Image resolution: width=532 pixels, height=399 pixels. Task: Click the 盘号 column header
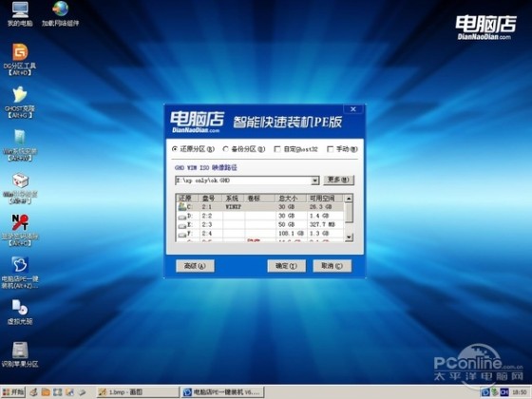pos(210,199)
